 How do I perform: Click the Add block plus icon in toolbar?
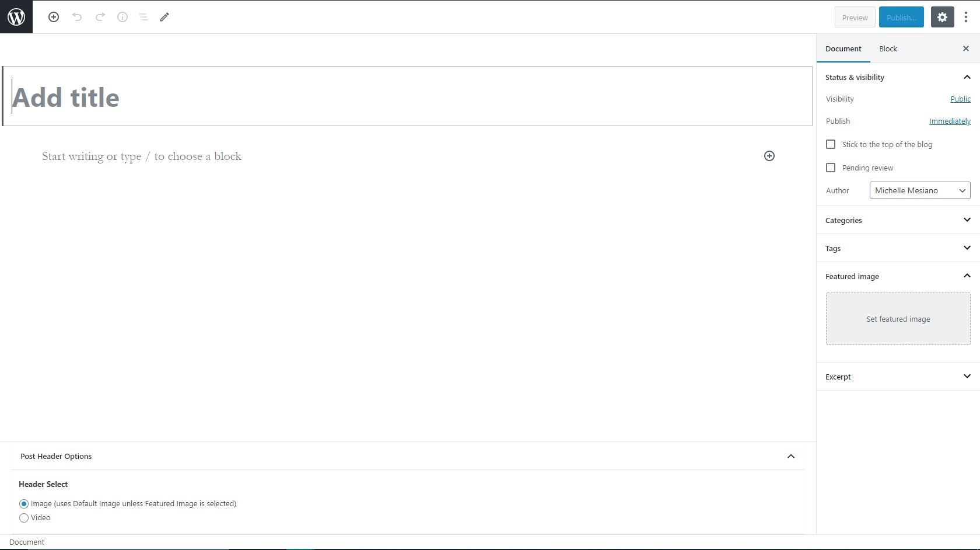point(54,17)
